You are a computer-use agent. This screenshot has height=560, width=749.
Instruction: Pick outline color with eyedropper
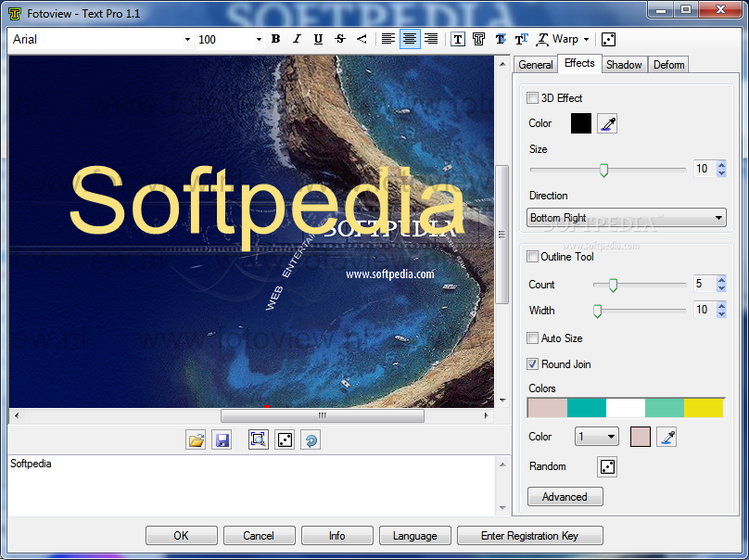coord(666,437)
